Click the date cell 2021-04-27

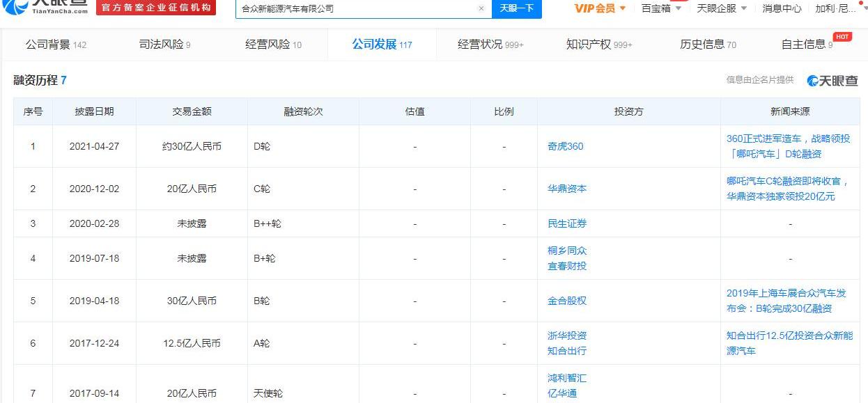[x=94, y=146]
